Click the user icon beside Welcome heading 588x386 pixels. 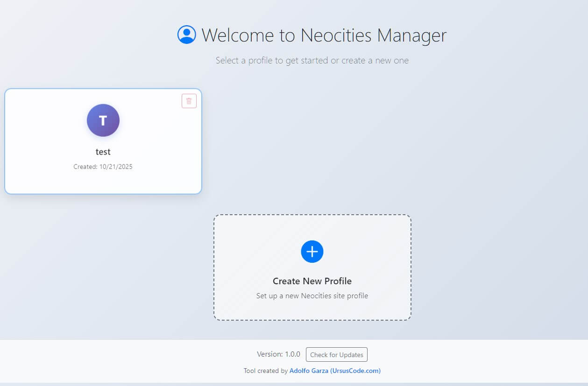[186, 35]
